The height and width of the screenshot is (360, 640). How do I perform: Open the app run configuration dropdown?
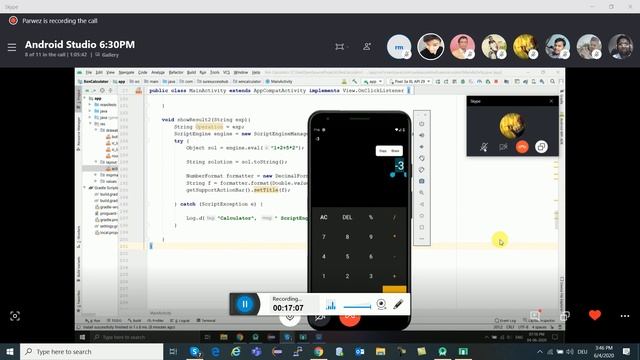[x=373, y=81]
